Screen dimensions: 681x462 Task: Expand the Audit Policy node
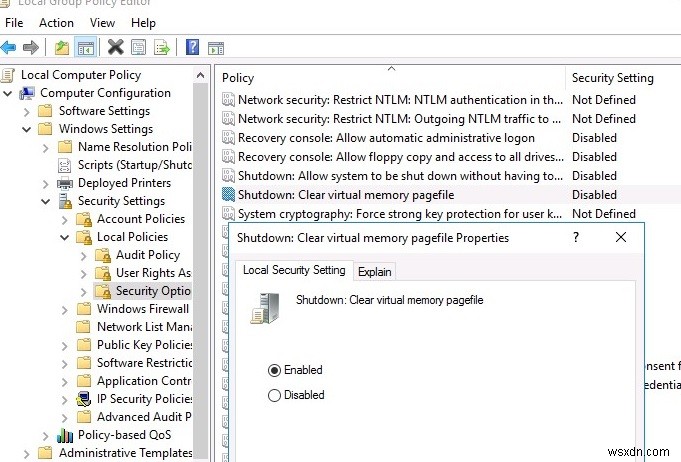tap(84, 256)
